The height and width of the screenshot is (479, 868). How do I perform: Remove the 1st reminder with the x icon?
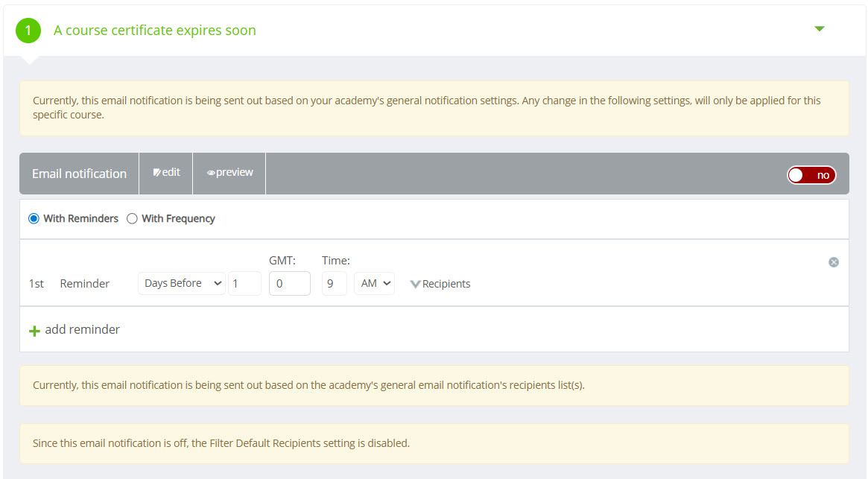(834, 262)
